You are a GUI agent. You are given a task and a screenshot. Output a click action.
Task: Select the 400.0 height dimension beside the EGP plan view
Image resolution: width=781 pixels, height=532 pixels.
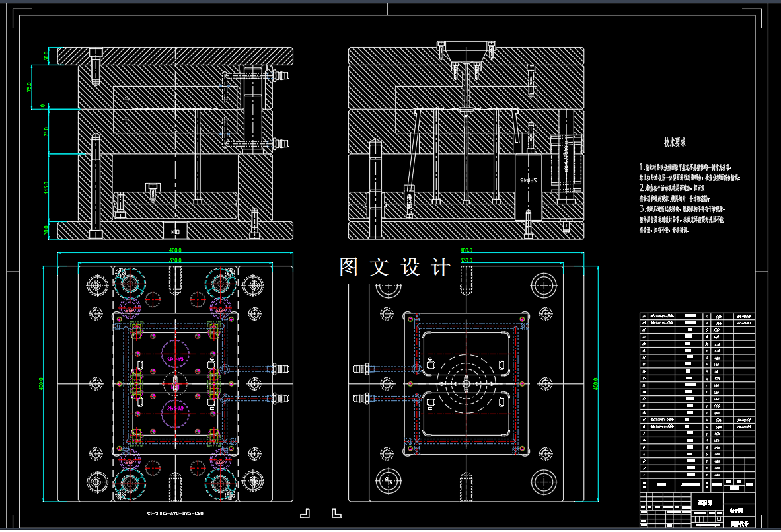pyautogui.click(x=42, y=383)
